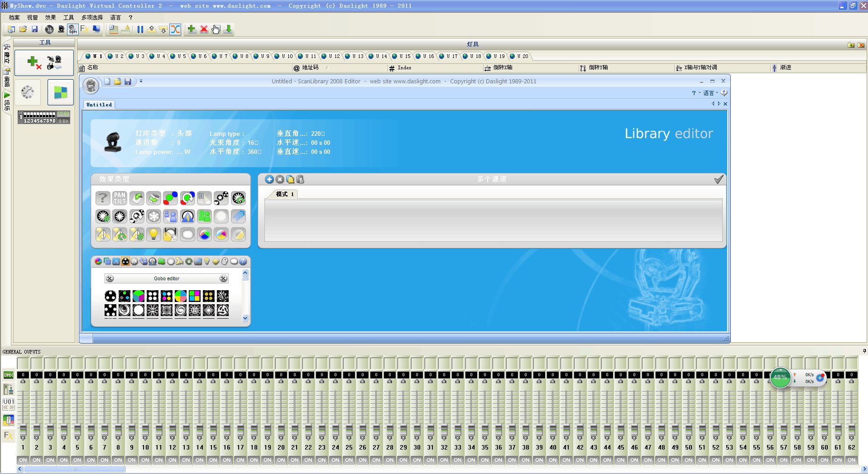This screenshot has width=868, height=474.
Task: Open the ? help dropdown in ScanLibrary editor
Action: pyautogui.click(x=696, y=93)
